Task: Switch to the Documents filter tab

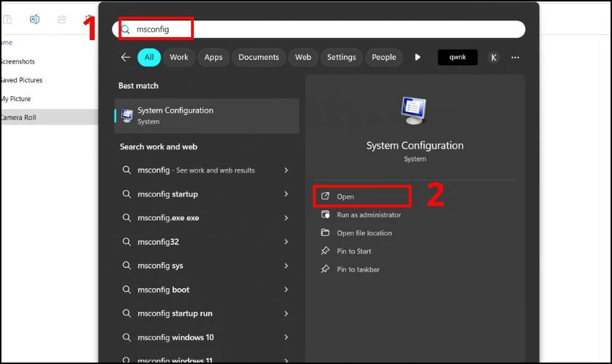Action: click(259, 58)
